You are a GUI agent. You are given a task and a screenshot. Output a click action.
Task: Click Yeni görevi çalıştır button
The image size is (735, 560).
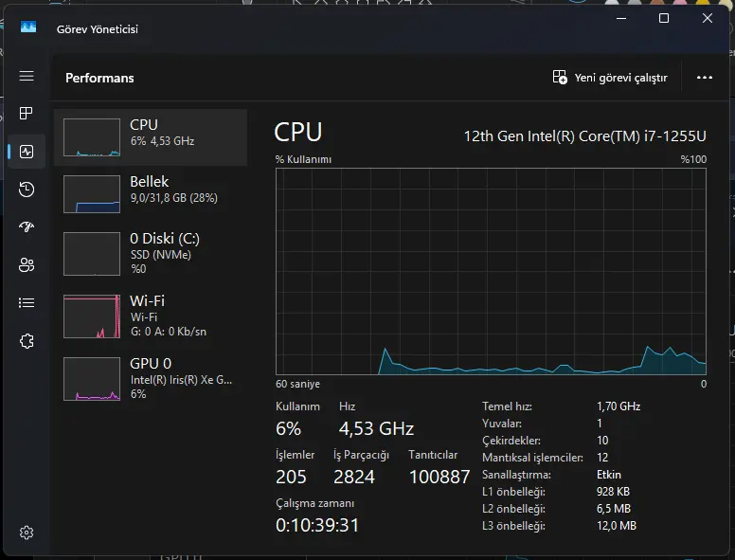point(610,78)
